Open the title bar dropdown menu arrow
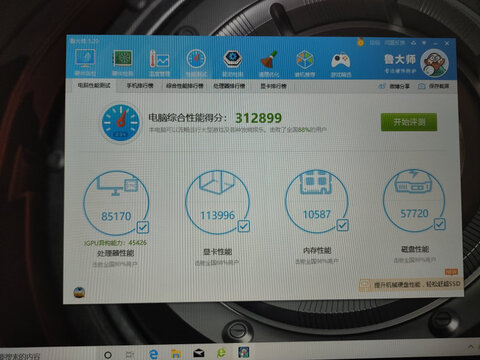This screenshot has height=360, width=480. 424,43
